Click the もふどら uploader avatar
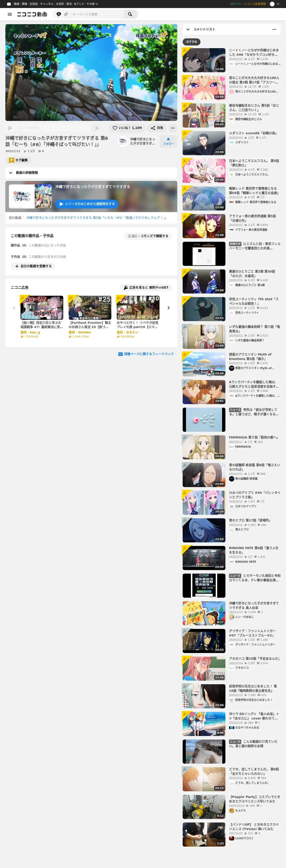 [x=231, y=810]
